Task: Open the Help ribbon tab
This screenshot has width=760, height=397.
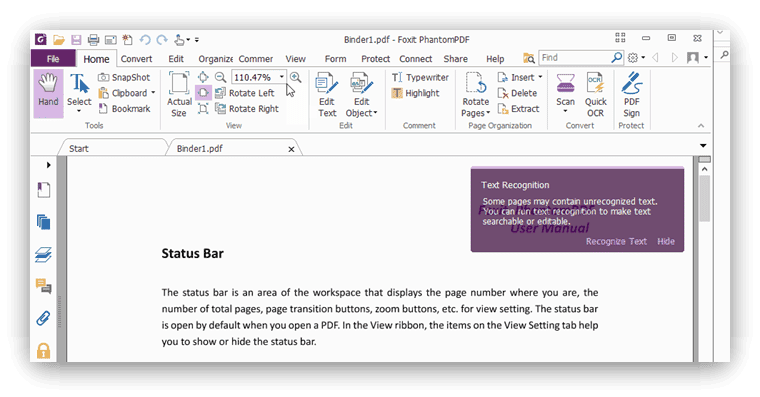Action: coord(495,59)
